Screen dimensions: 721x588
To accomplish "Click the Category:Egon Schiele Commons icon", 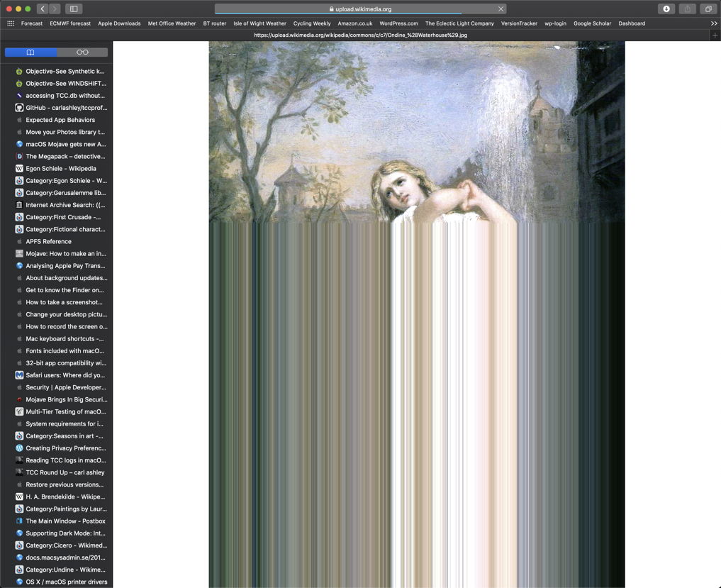I will pos(19,181).
